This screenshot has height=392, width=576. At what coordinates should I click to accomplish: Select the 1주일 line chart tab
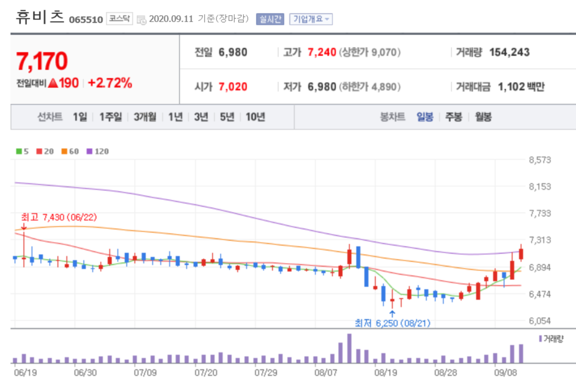pyautogui.click(x=111, y=117)
